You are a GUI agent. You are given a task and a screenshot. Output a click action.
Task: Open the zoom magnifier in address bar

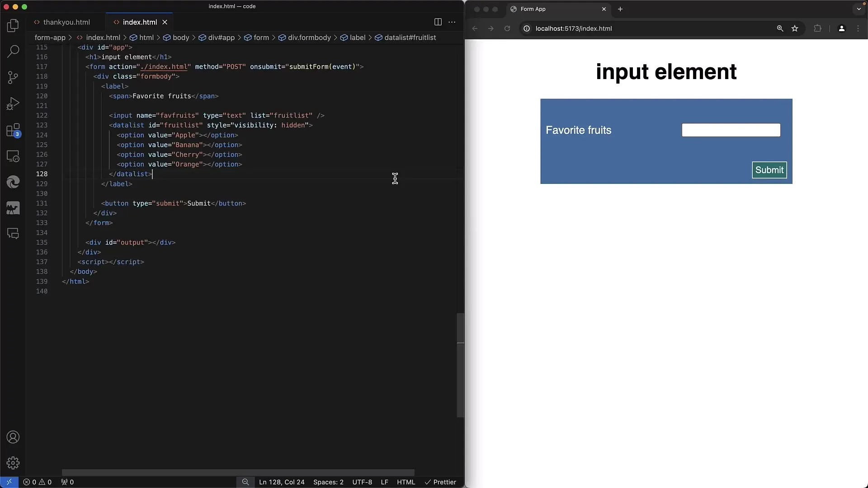click(x=780, y=28)
